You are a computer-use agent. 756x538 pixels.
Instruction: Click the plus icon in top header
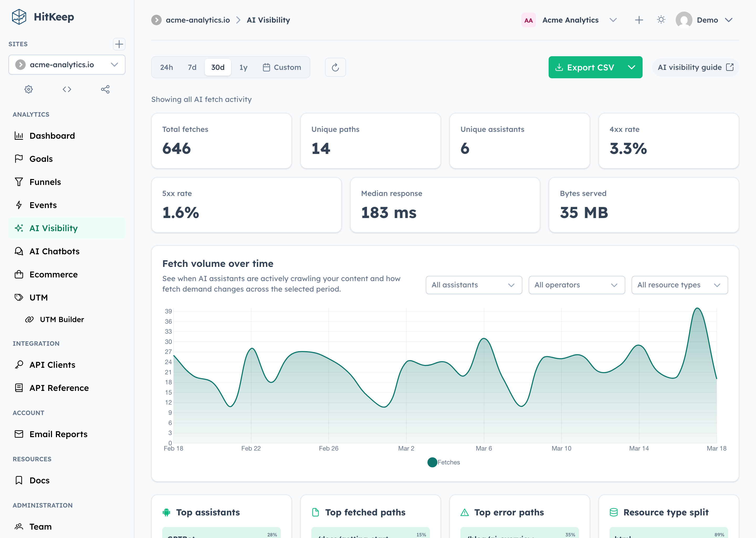pyautogui.click(x=639, y=20)
